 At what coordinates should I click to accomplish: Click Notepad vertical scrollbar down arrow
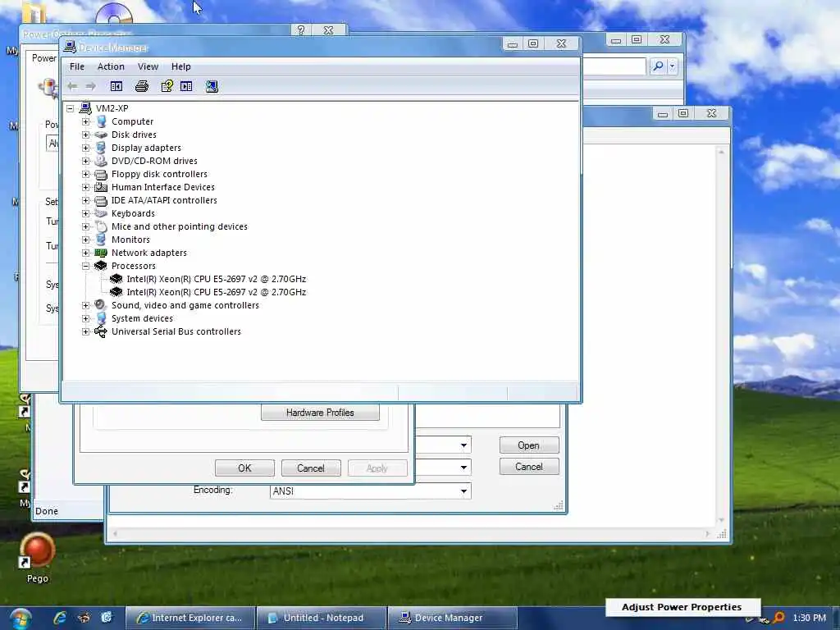[x=721, y=519]
